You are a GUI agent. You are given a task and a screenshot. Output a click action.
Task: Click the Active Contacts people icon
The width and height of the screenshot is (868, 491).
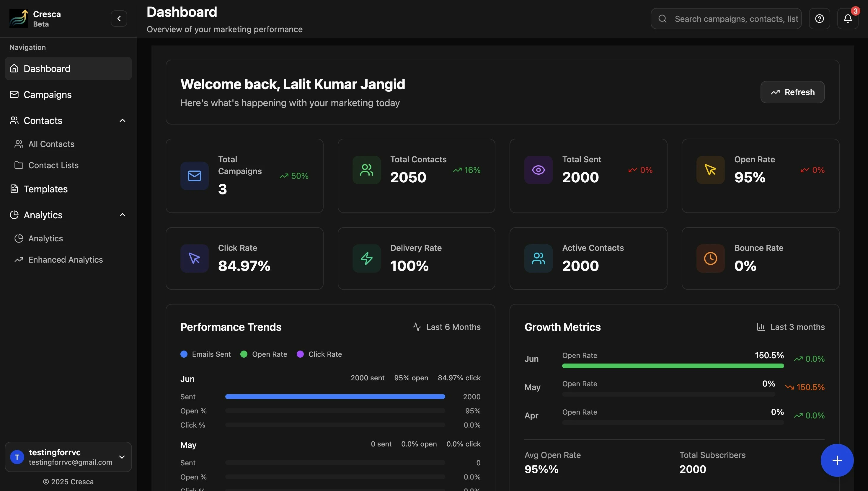click(x=539, y=258)
